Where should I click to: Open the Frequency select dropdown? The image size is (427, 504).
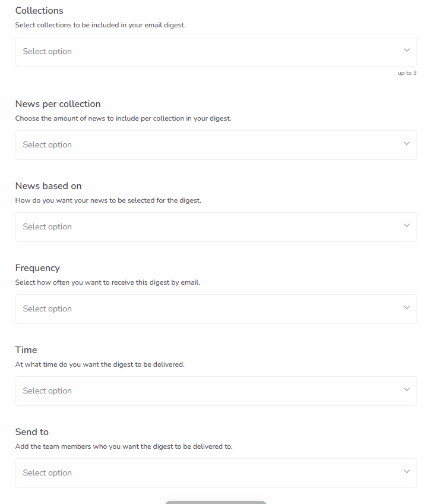(216, 308)
